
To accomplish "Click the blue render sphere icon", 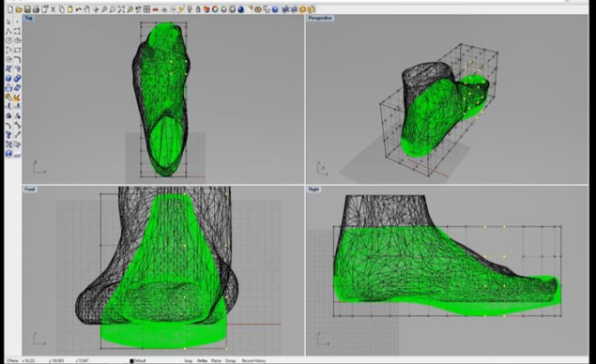I will (x=240, y=9).
